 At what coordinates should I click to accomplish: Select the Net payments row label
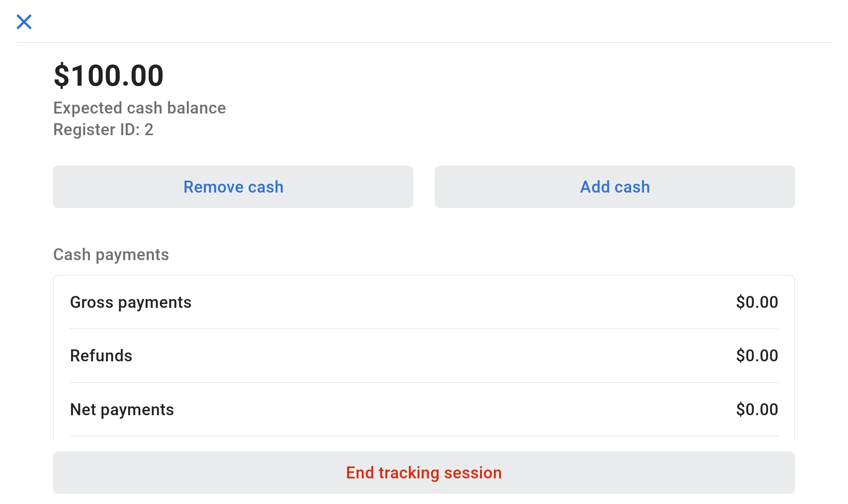pos(122,409)
